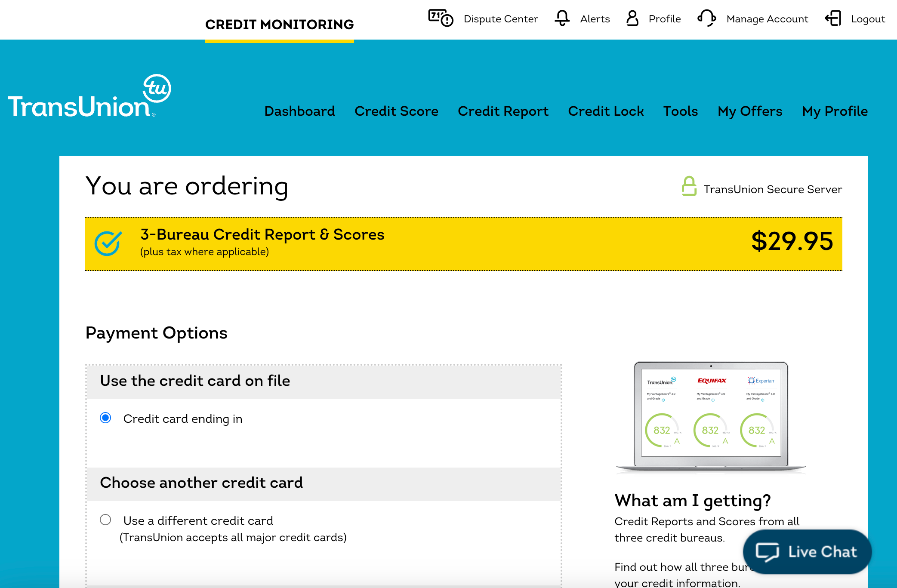Click the Logout text link
The height and width of the screenshot is (588, 897).
coord(868,19)
